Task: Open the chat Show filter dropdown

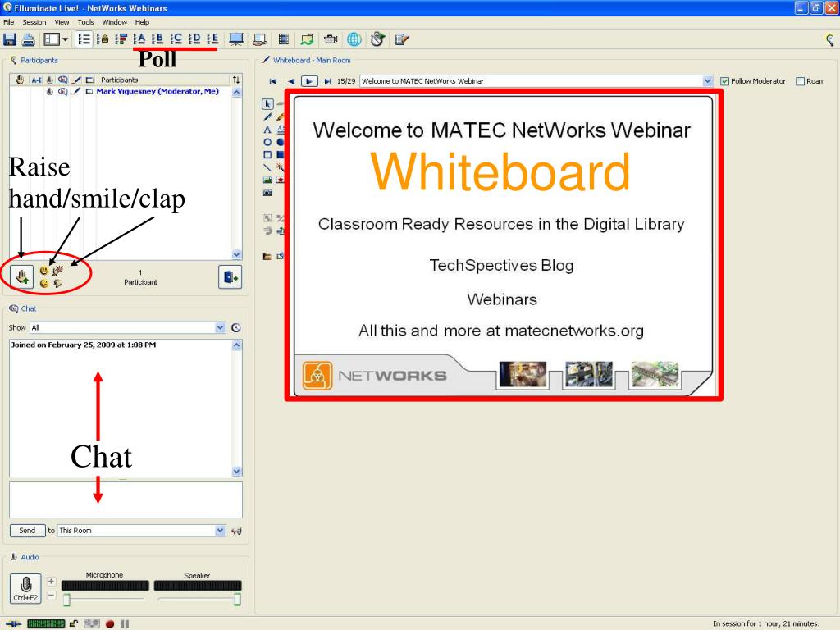Action: (x=220, y=327)
